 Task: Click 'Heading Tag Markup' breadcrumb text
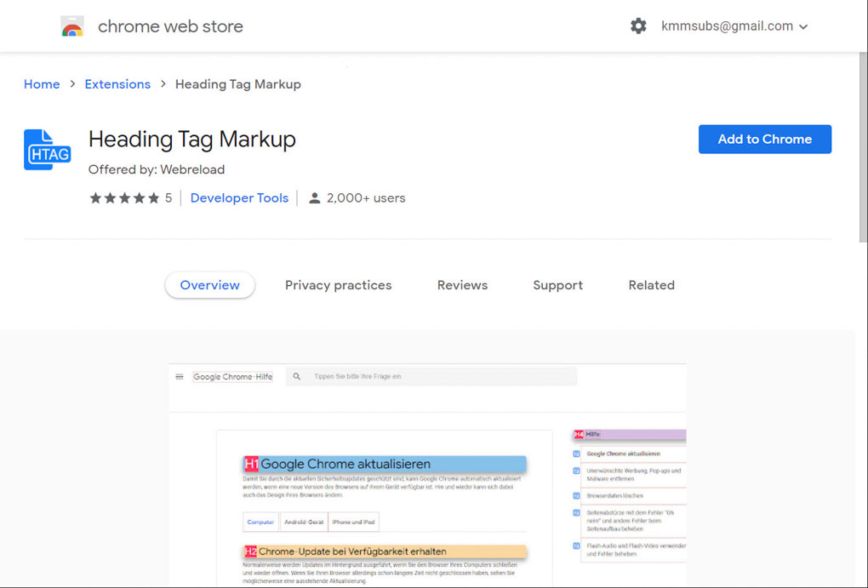point(238,84)
